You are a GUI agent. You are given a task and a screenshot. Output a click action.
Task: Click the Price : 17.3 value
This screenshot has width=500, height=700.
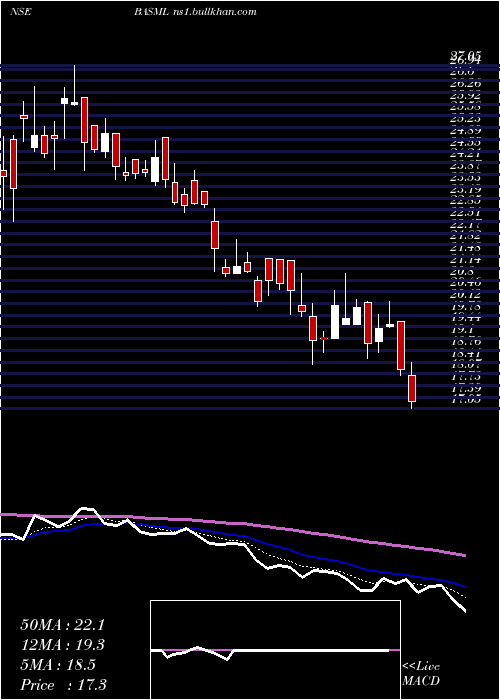pos(63,685)
